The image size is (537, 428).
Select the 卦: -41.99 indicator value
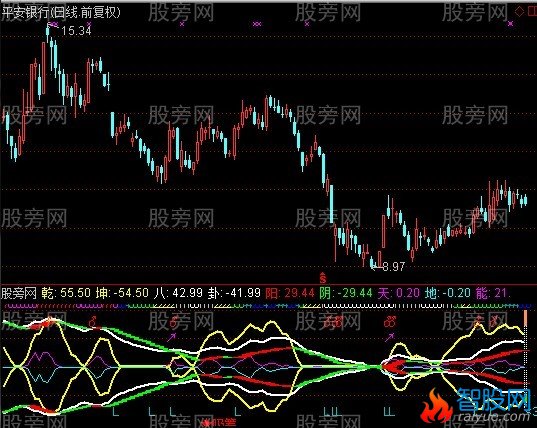[x=235, y=293]
